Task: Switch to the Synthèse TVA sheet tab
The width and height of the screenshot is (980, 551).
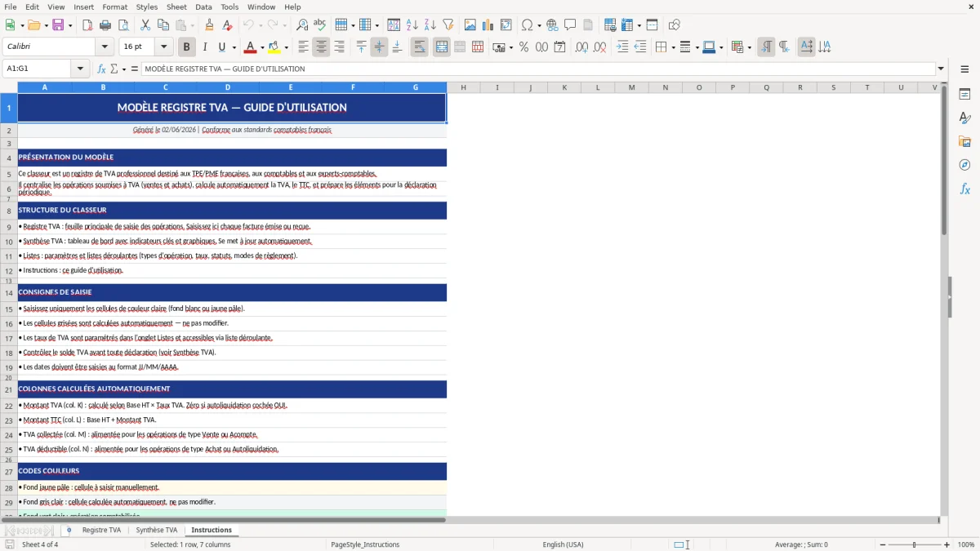Action: pos(156,530)
